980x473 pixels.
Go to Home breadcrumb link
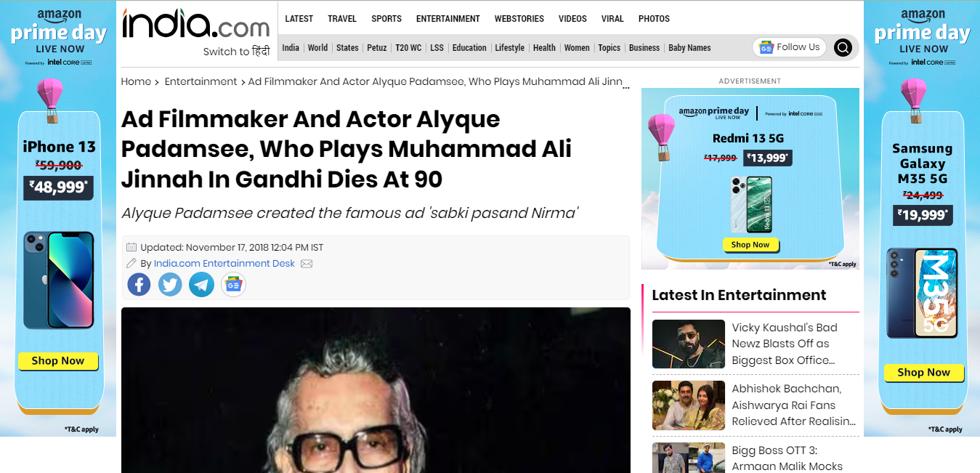click(136, 81)
